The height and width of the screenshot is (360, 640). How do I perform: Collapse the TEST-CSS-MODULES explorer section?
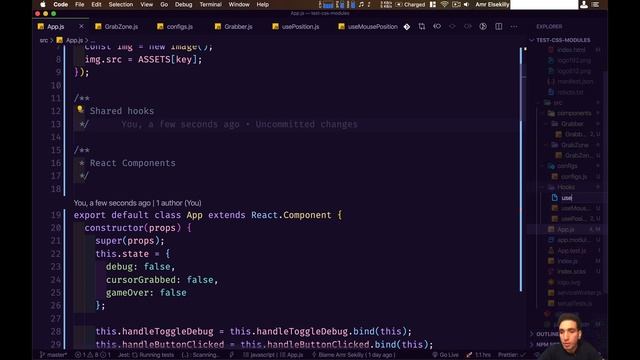tap(562, 40)
